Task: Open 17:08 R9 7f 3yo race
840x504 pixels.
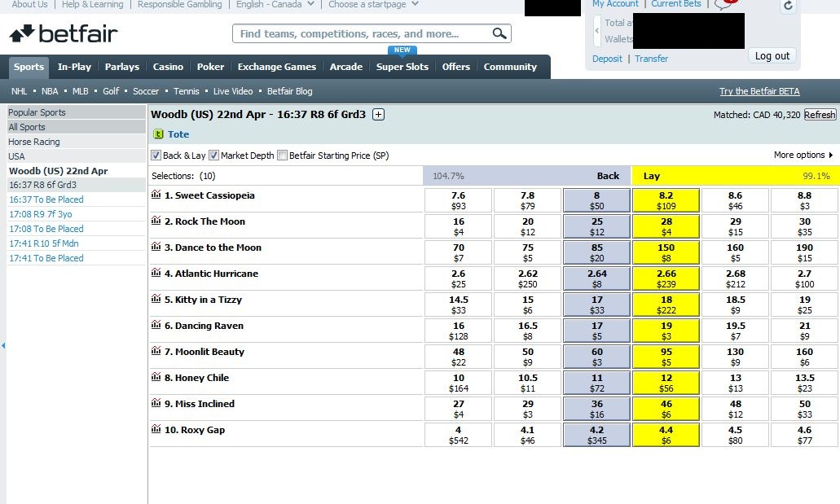Action: (41, 214)
